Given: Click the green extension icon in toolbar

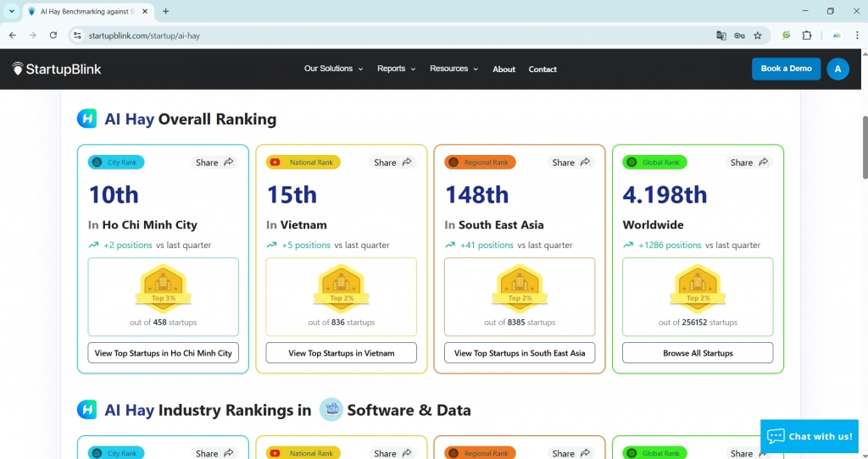Looking at the screenshot, I should pyautogui.click(x=786, y=36).
